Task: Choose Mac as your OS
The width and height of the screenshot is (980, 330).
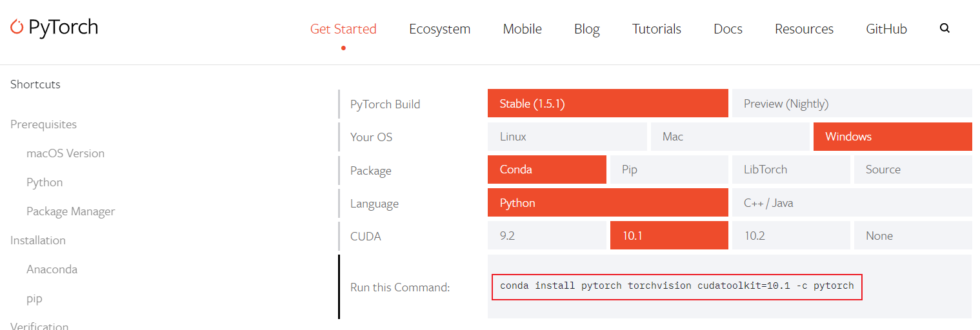Action: pyautogui.click(x=730, y=137)
